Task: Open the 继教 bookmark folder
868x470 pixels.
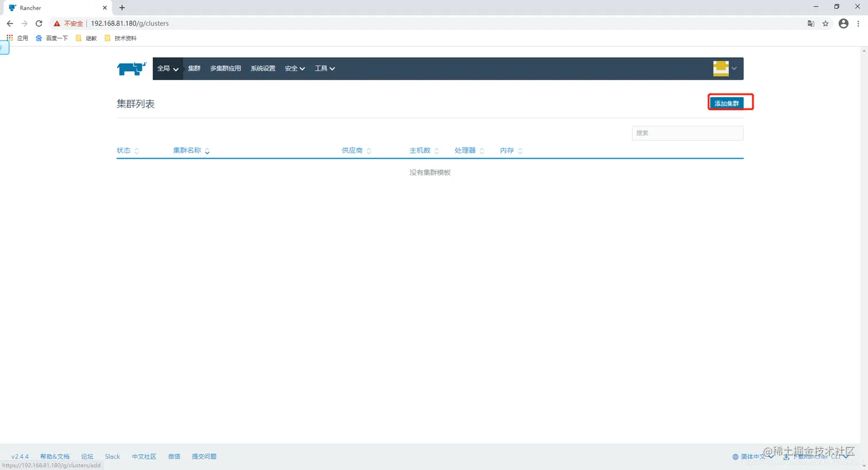Action: click(x=86, y=38)
